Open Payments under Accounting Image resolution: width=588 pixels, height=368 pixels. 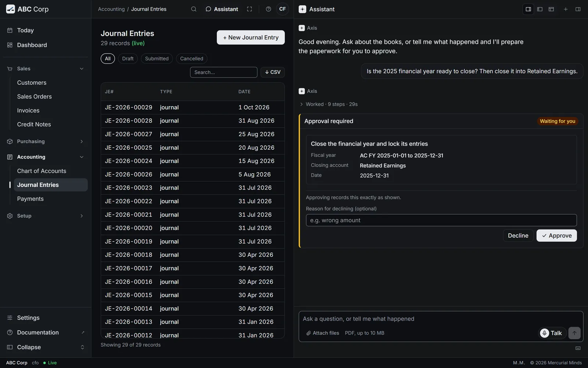(51, 199)
